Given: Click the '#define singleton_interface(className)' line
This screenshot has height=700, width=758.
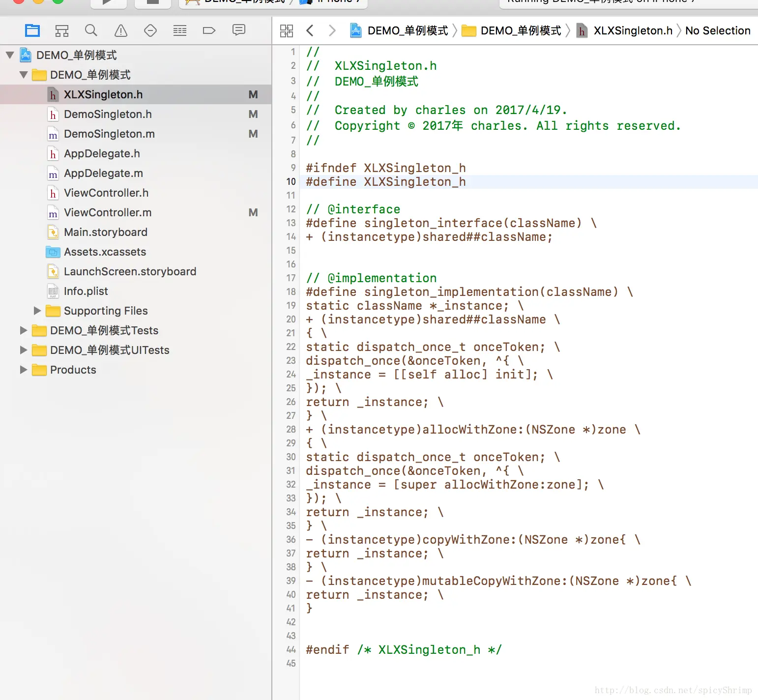Looking at the screenshot, I should [x=451, y=223].
